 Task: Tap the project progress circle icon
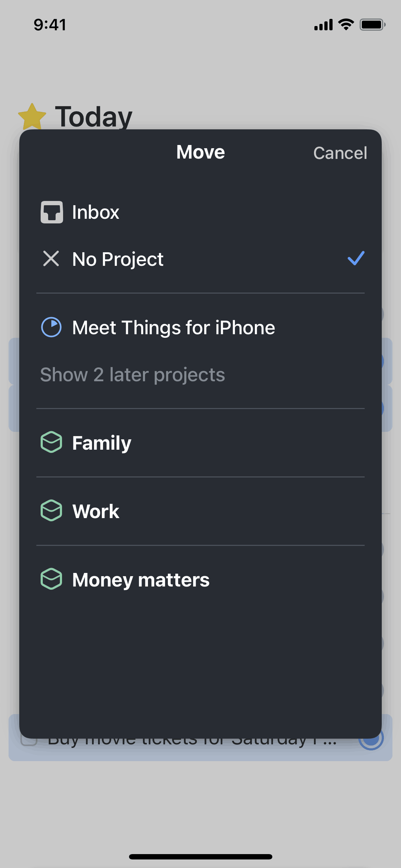pyautogui.click(x=51, y=327)
